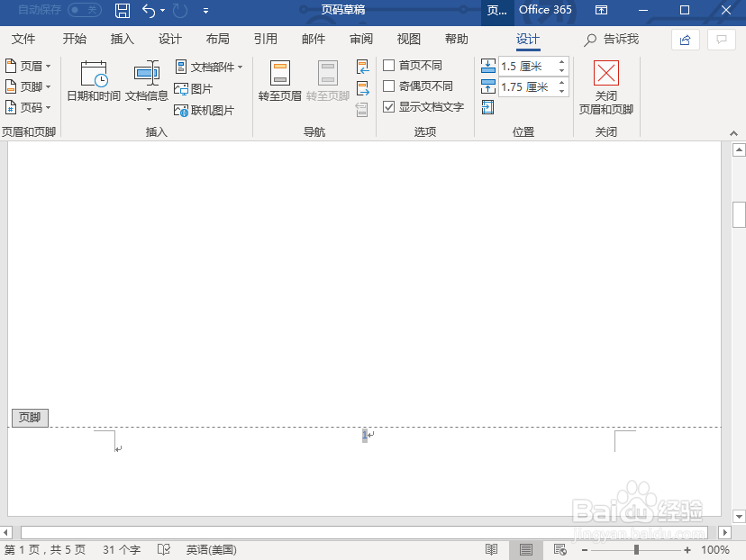Viewport: 746px width, 560px height.
Task: Click the 100% zoom level
Action: [714, 550]
